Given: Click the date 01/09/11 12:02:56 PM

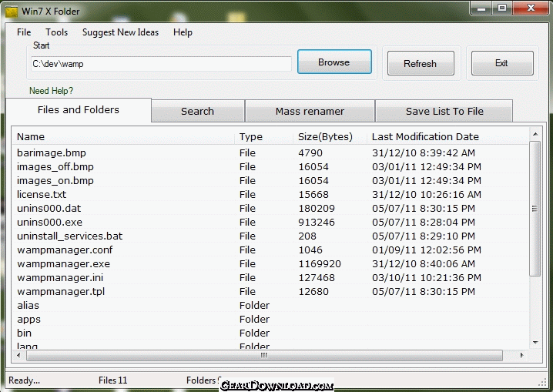Looking at the screenshot, I should [427, 250].
